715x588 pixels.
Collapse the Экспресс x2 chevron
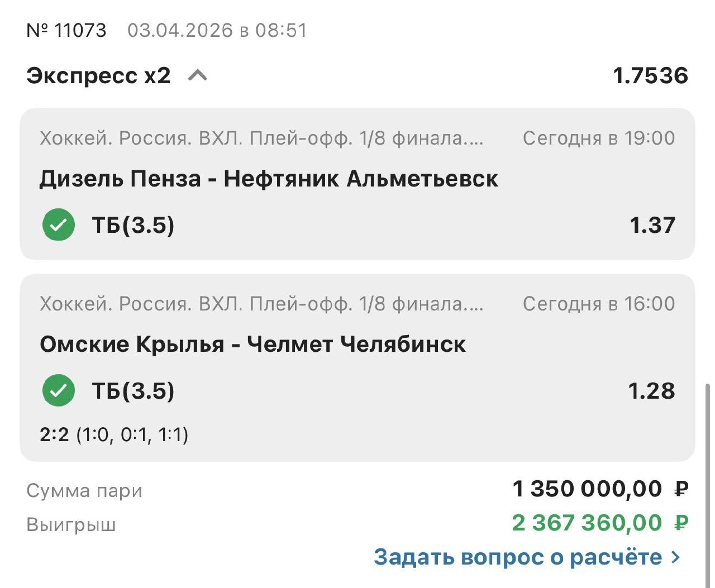[x=198, y=75]
